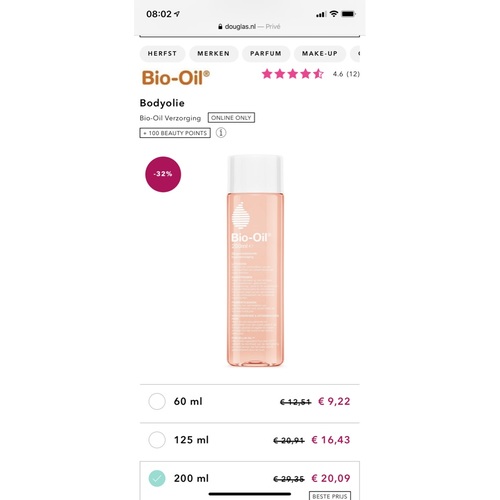Viewport: 500px width, 500px height.
Task: Tap the battery status icon
Action: click(349, 14)
